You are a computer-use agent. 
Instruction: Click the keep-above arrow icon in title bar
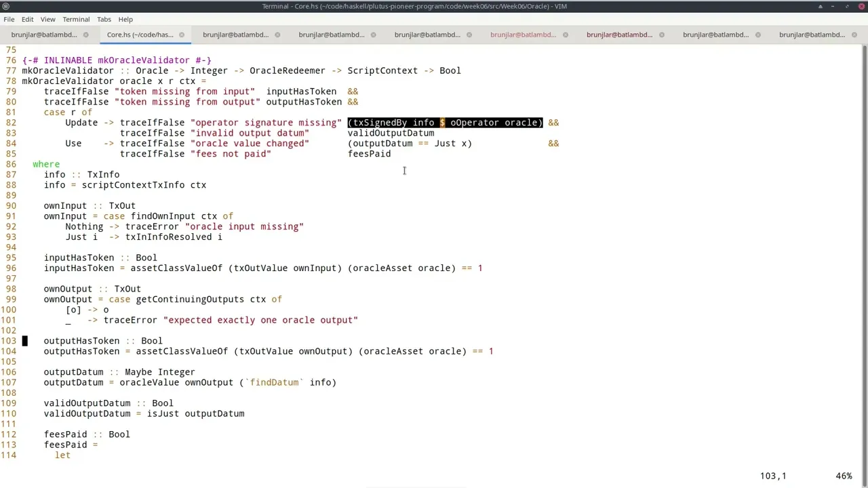click(x=820, y=6)
